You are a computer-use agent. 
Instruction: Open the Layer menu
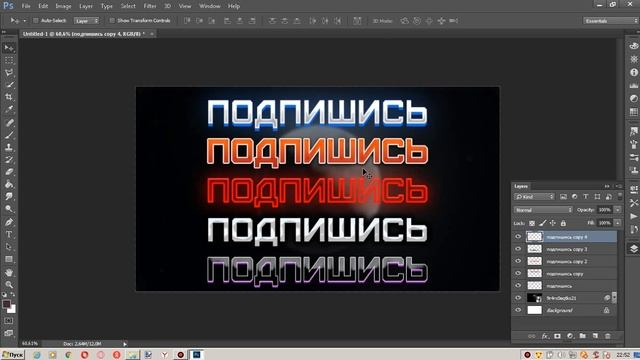86,6
